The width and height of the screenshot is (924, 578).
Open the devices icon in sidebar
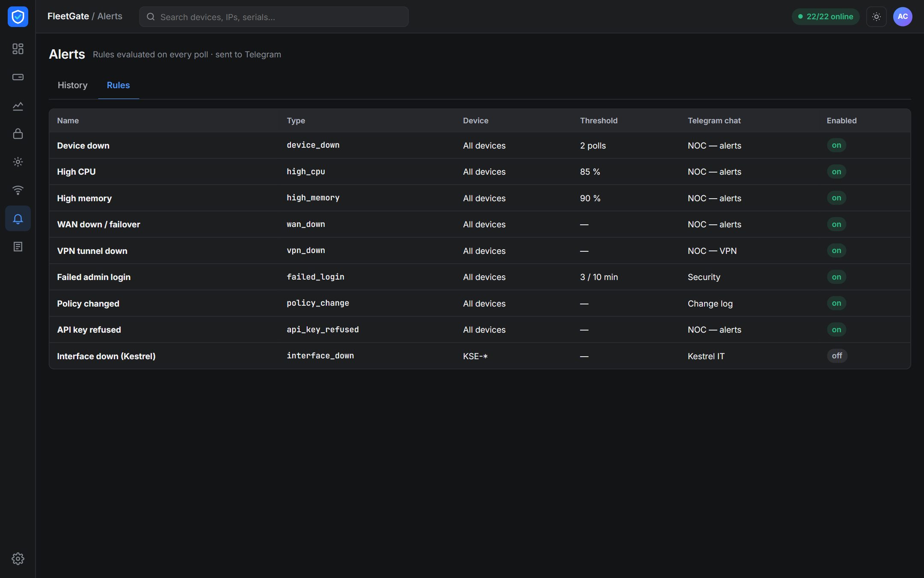pyautogui.click(x=18, y=77)
